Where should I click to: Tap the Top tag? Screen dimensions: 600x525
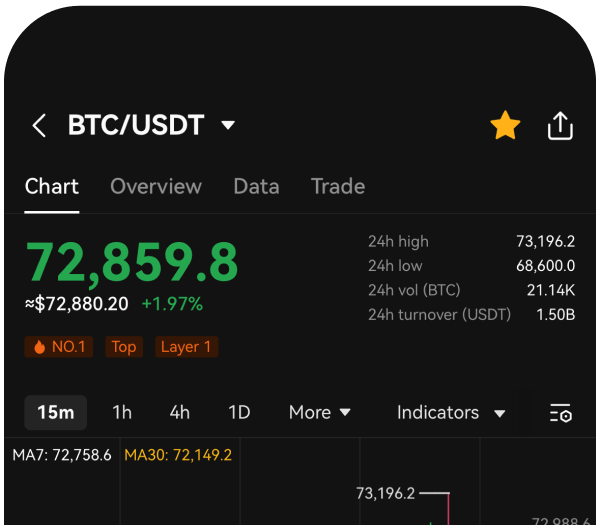[124, 347]
